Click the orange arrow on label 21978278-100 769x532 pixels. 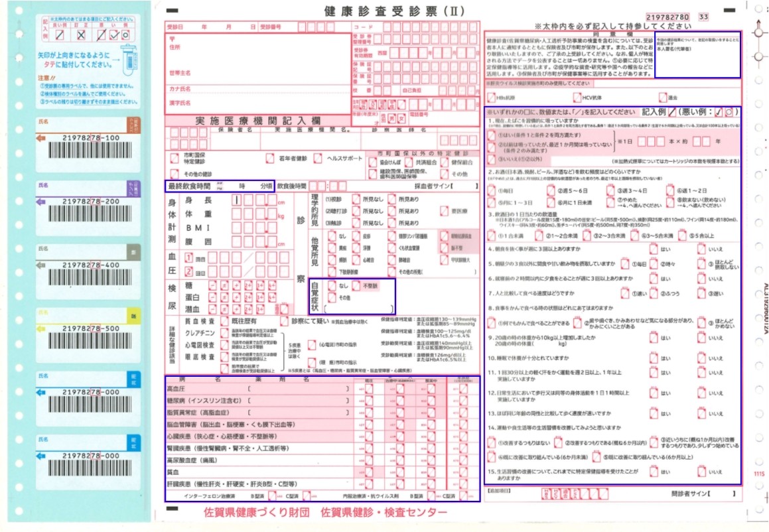(x=41, y=138)
